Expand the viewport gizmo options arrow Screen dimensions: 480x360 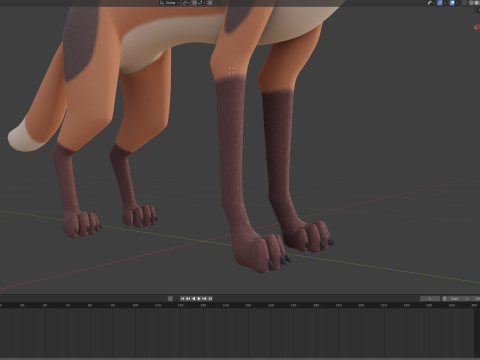445,3
